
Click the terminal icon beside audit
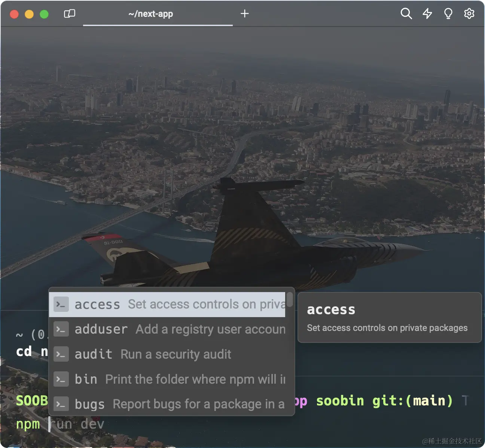click(x=61, y=354)
